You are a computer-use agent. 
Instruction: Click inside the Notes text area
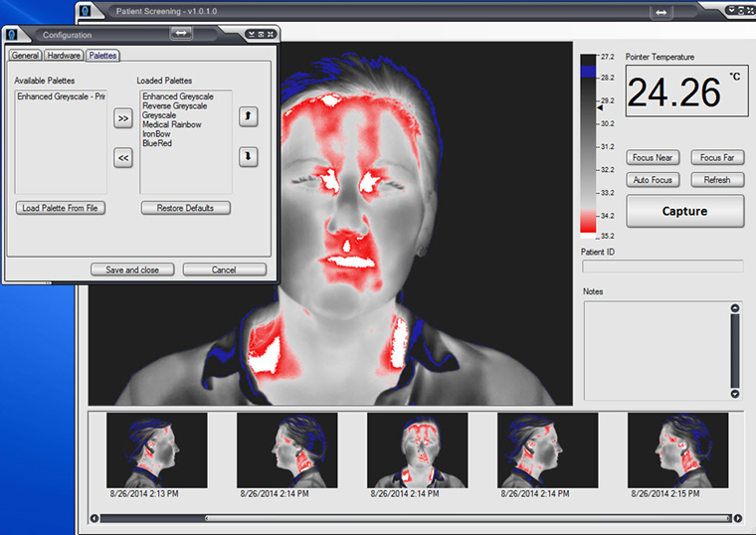coord(656,351)
